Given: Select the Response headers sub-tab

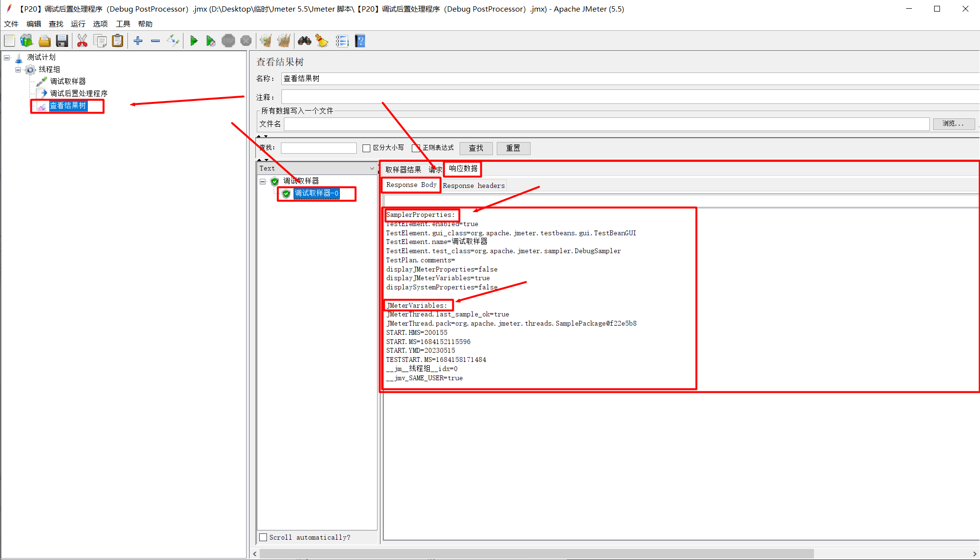Looking at the screenshot, I should [x=474, y=186].
